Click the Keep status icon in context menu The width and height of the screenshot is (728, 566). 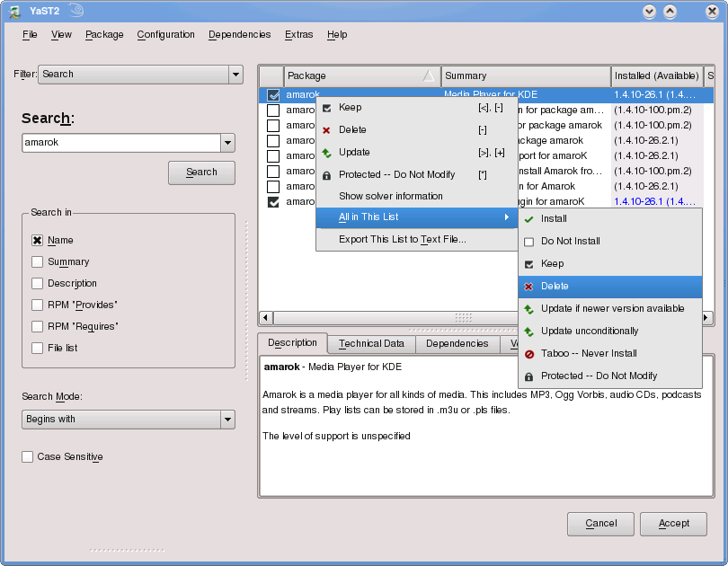[x=327, y=108]
